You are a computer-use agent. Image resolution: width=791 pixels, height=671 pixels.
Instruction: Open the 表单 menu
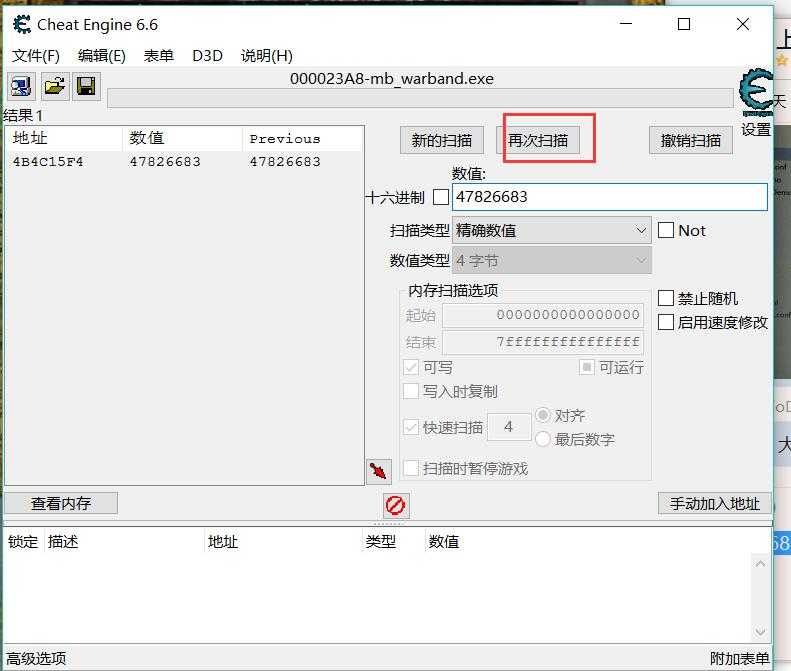(158, 55)
